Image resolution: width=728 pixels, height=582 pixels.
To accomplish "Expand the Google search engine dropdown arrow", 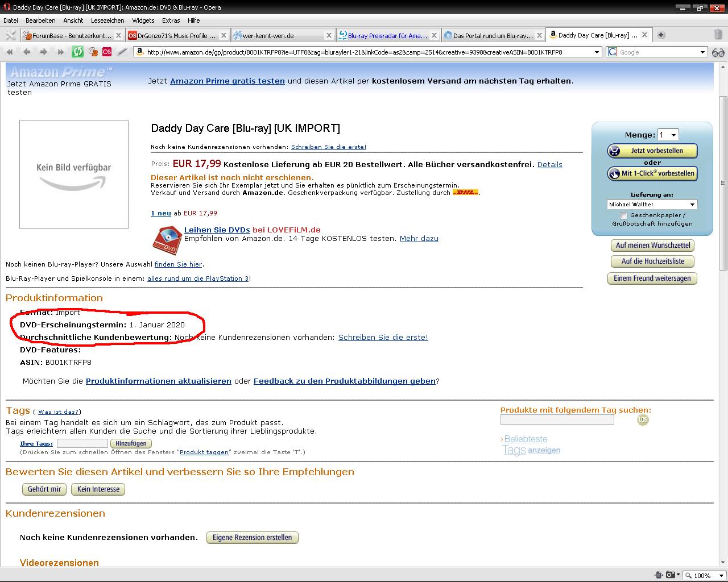I will (x=703, y=52).
